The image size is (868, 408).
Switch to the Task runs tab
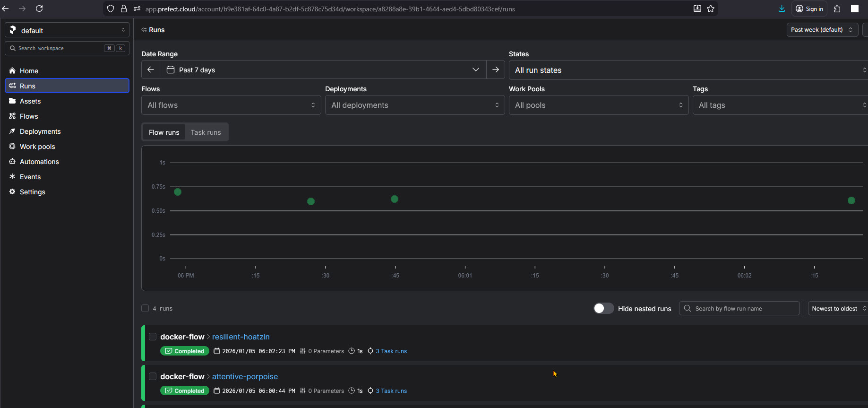tap(206, 132)
